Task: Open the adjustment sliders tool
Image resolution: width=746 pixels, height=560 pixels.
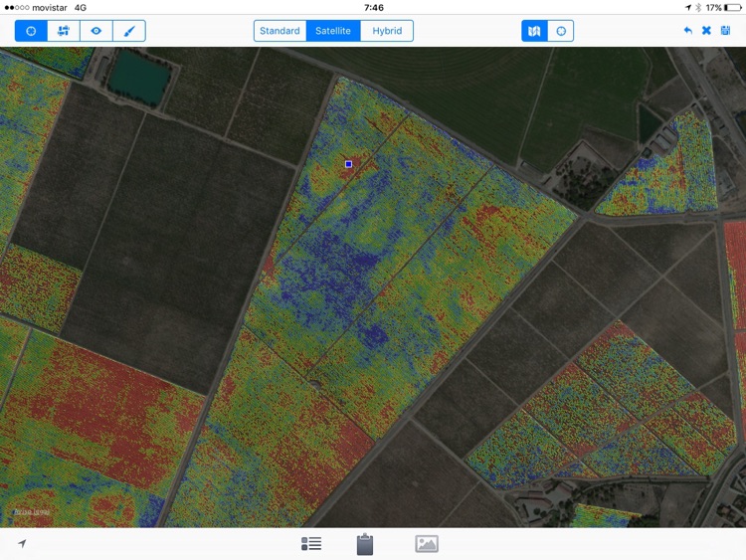Action: coord(64,31)
